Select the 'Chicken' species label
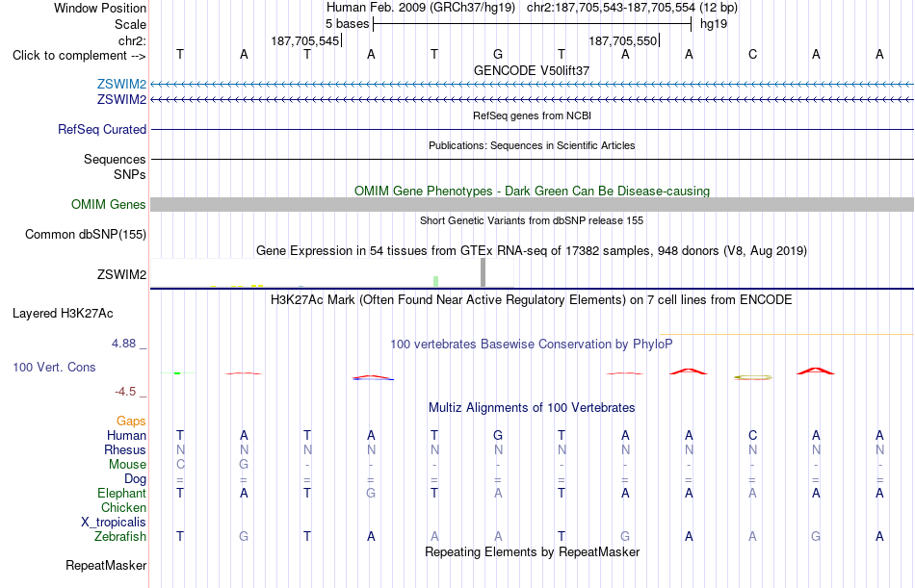 click(x=123, y=507)
